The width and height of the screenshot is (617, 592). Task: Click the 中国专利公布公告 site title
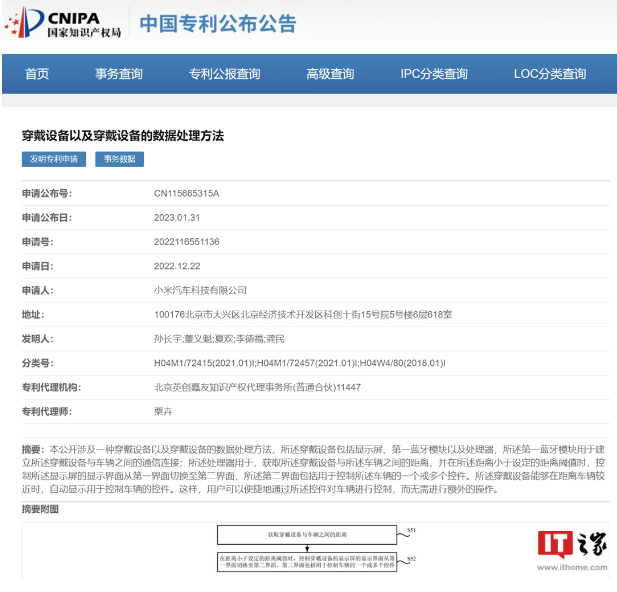[217, 24]
